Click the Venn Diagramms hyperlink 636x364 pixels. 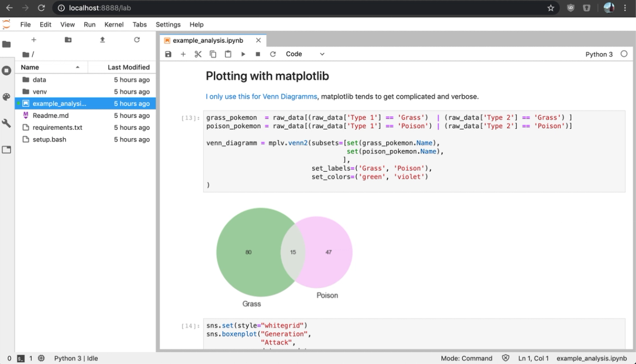tap(261, 96)
